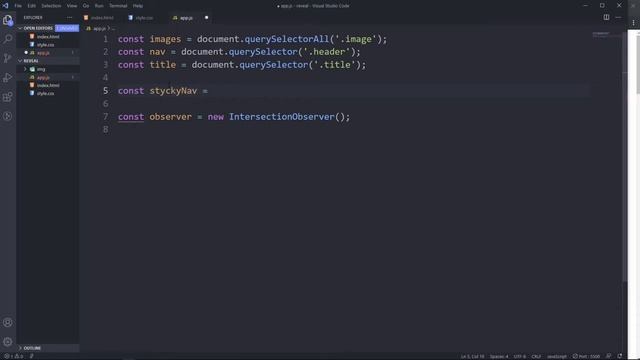Open the View menu
This screenshot has height=360, width=640.
pyautogui.click(x=71, y=6)
